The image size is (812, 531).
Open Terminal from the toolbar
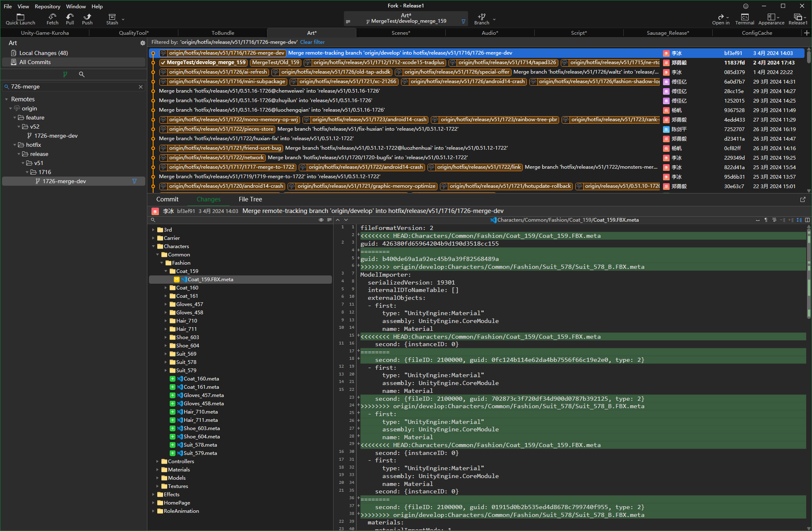(x=745, y=17)
